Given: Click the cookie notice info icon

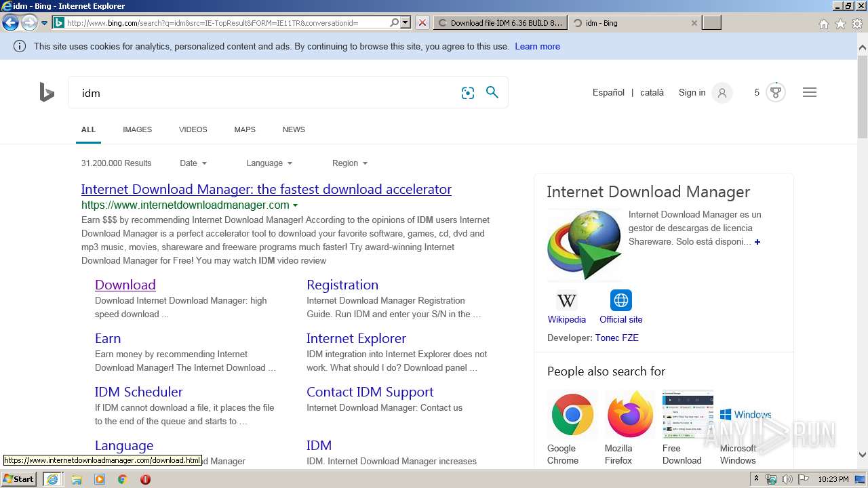Looking at the screenshot, I should coord(20,47).
